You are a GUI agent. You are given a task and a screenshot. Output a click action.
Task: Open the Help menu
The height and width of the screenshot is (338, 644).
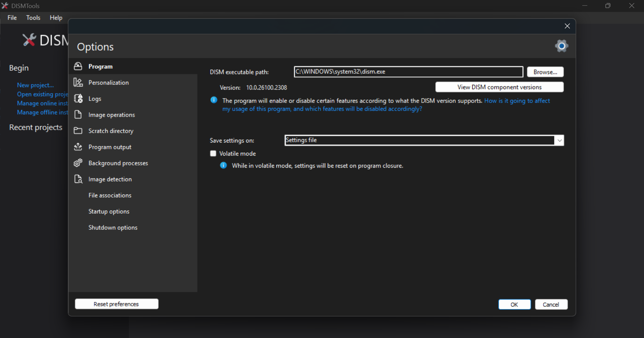[x=56, y=18]
